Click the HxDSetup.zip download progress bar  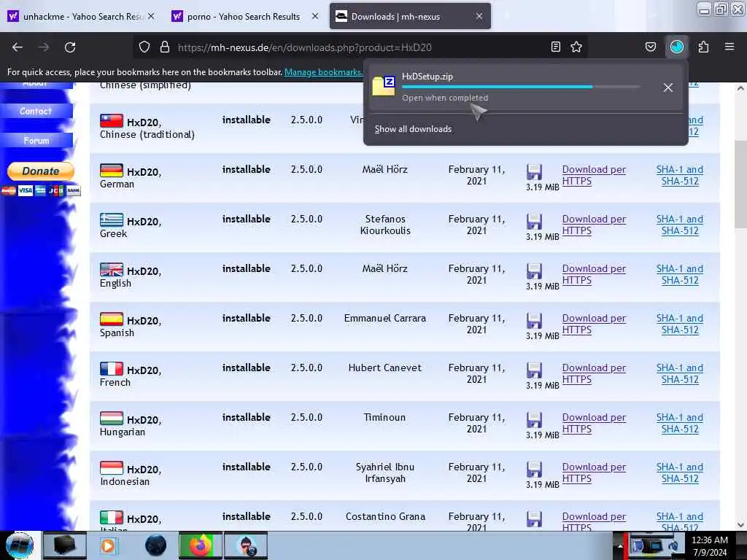coord(521,87)
